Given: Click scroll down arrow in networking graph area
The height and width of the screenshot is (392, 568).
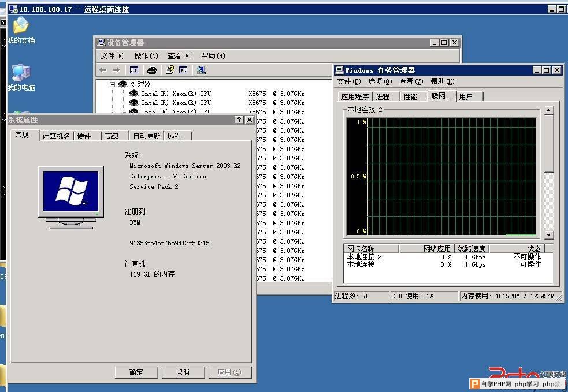Looking at the screenshot, I should [x=549, y=235].
